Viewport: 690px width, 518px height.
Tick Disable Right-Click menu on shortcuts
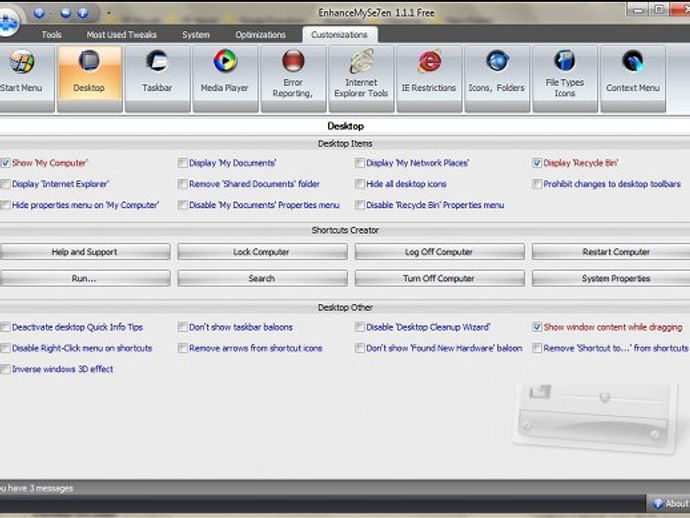click(5, 348)
